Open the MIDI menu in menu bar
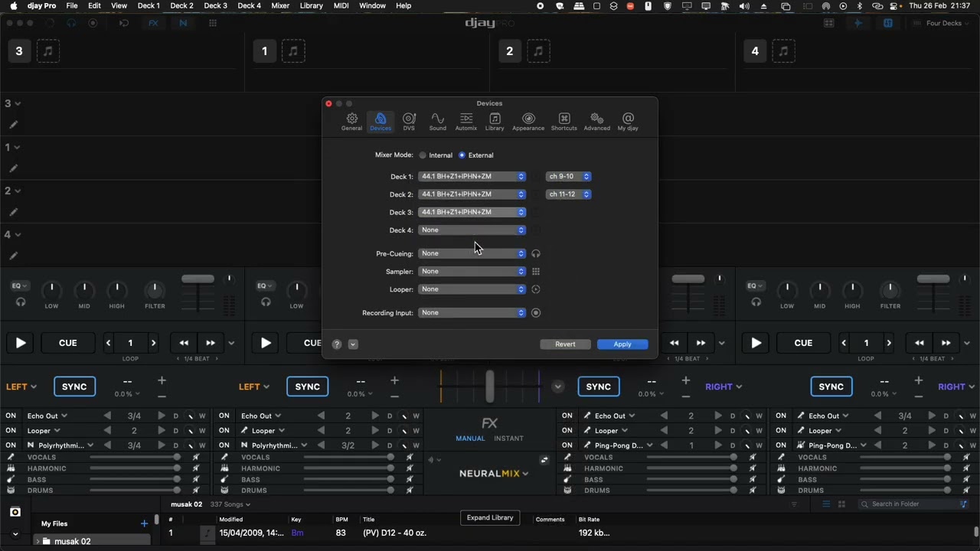The image size is (980, 551). click(x=341, y=6)
